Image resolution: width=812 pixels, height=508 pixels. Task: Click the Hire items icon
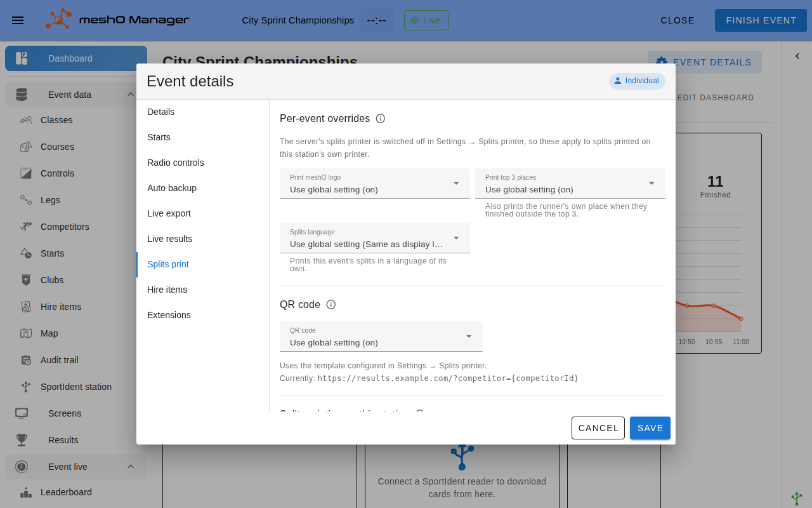(x=26, y=307)
